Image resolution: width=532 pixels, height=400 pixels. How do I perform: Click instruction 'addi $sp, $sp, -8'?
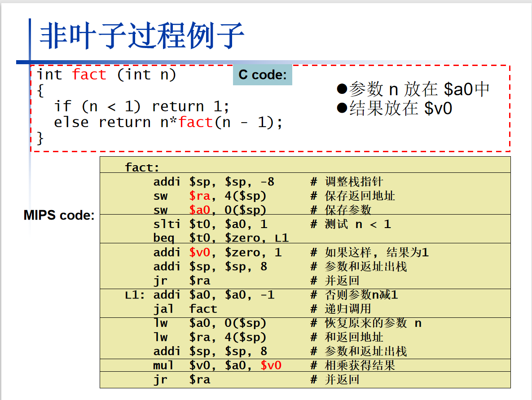point(214,182)
